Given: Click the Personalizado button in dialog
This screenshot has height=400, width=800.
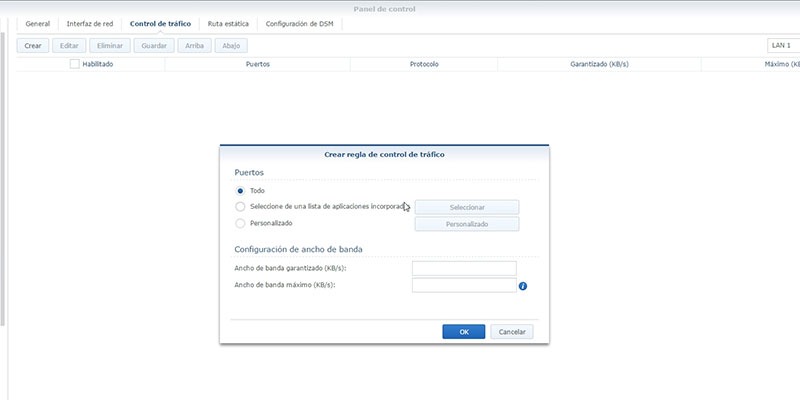Looking at the screenshot, I should (467, 224).
